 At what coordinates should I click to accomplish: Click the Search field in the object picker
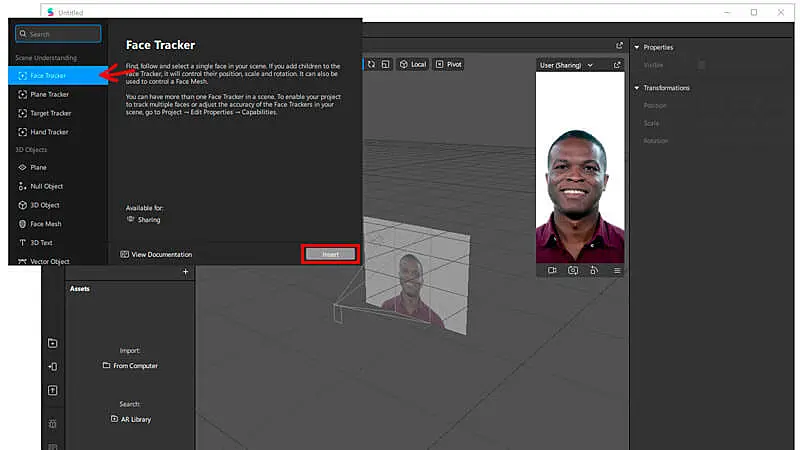pos(59,34)
